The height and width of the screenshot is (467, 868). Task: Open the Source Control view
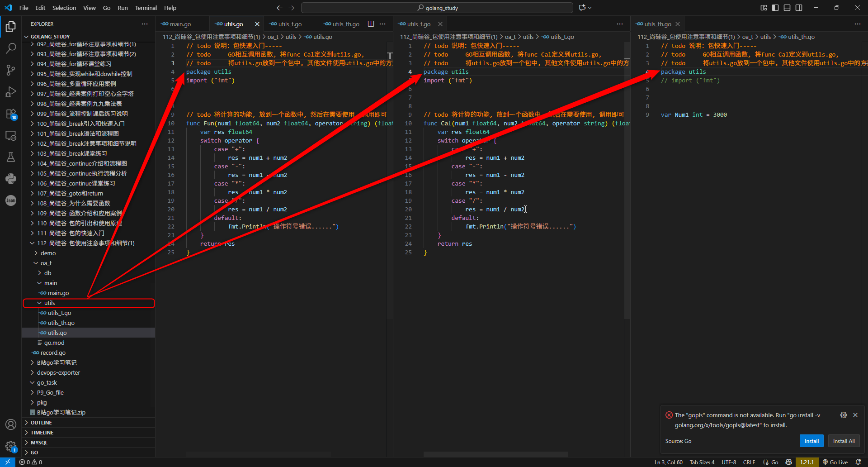(x=11, y=70)
